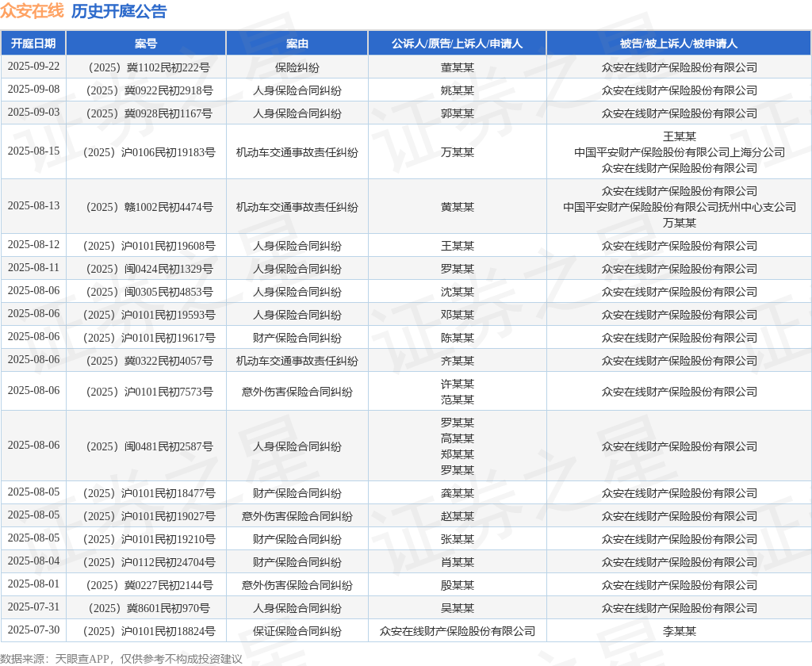Select date cell 2025-08-01
Screen dimensions: 812x666
pos(33,584)
